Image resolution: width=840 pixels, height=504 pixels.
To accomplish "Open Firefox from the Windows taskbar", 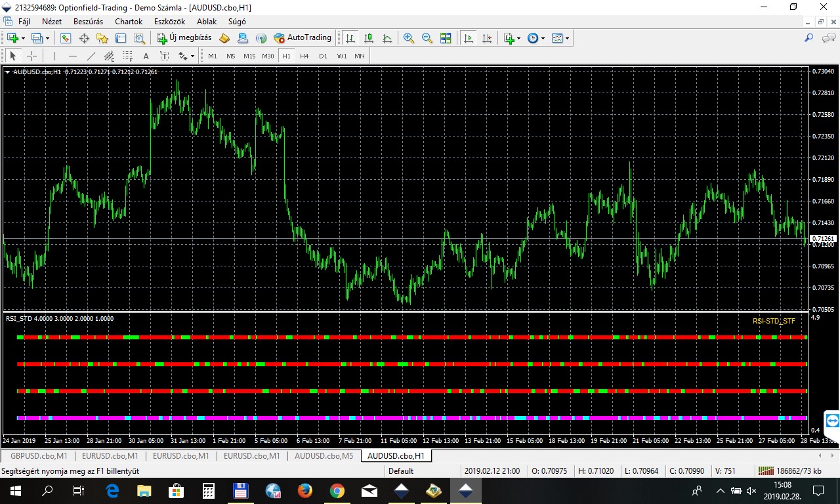I will [304, 490].
